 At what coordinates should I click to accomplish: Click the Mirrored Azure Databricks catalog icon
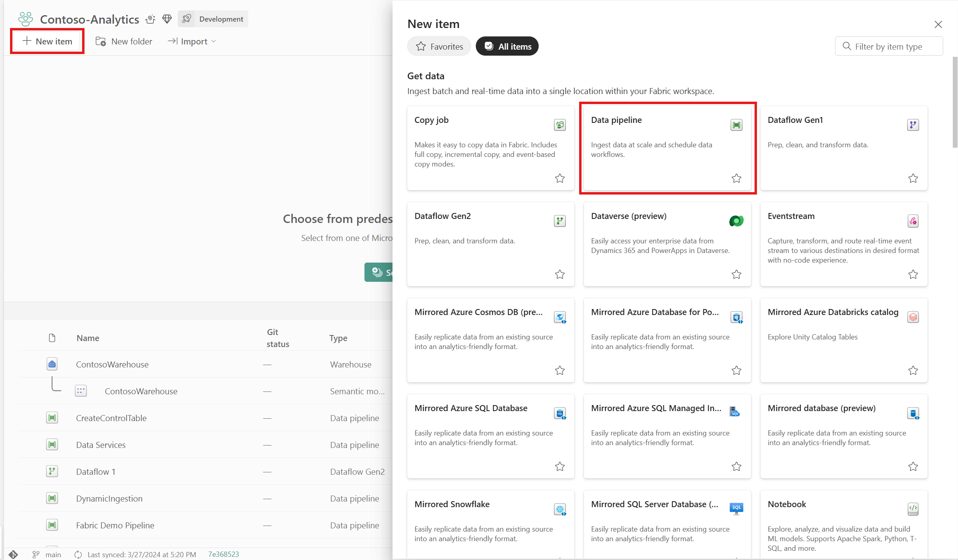913,317
